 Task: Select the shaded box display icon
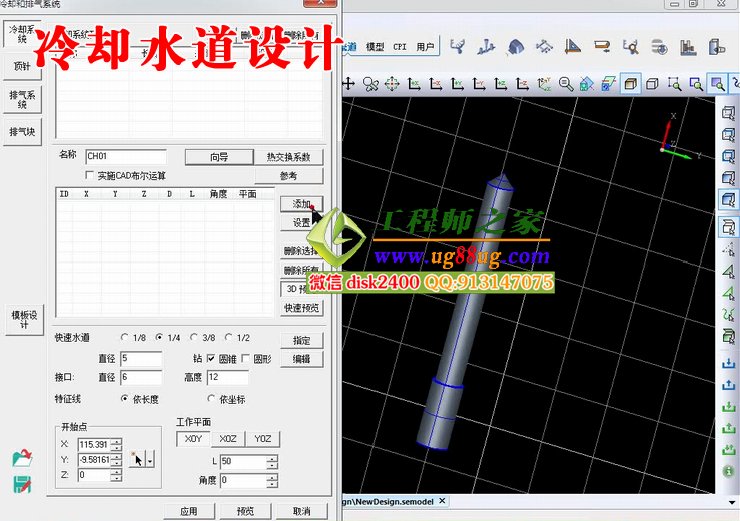(631, 84)
